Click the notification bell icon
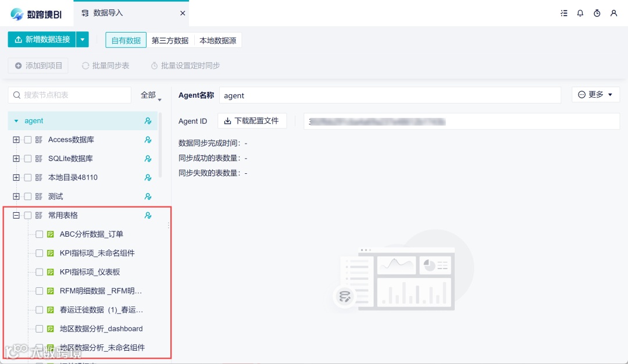Screen dimensions: 628x364 click(x=580, y=13)
